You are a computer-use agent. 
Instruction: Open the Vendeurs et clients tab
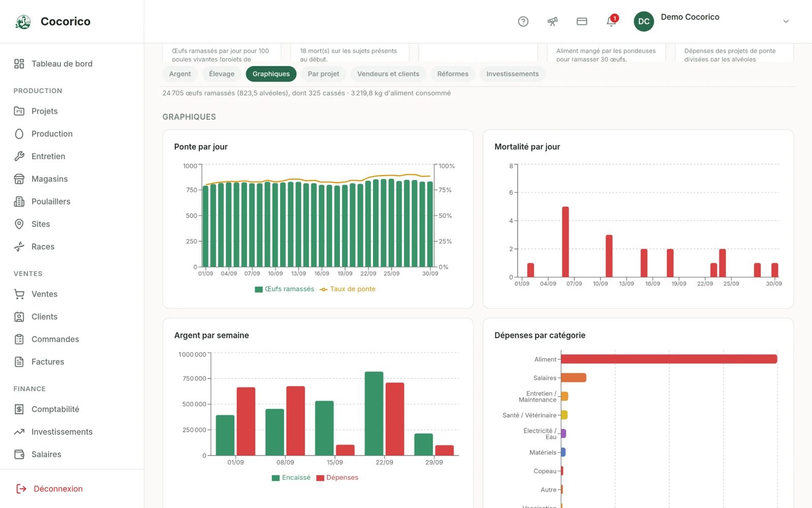pyautogui.click(x=388, y=74)
